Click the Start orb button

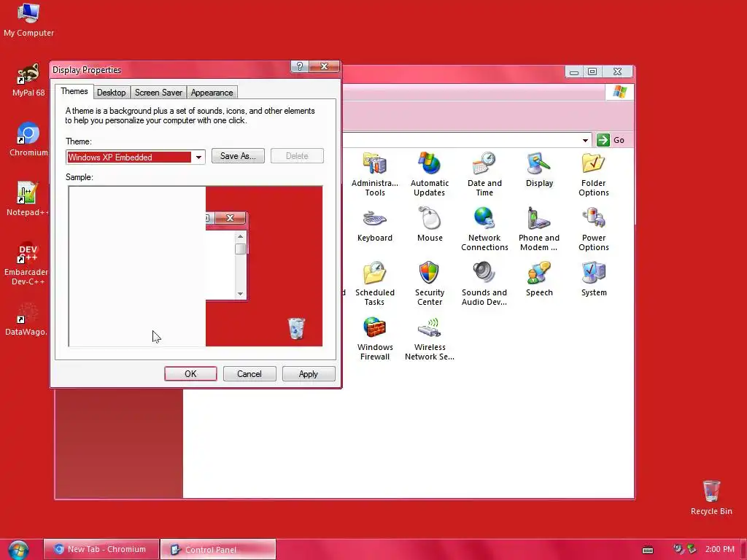point(18,550)
